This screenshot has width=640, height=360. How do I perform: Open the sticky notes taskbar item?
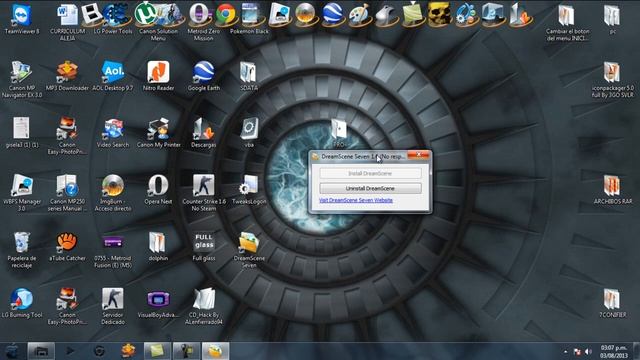point(157,351)
